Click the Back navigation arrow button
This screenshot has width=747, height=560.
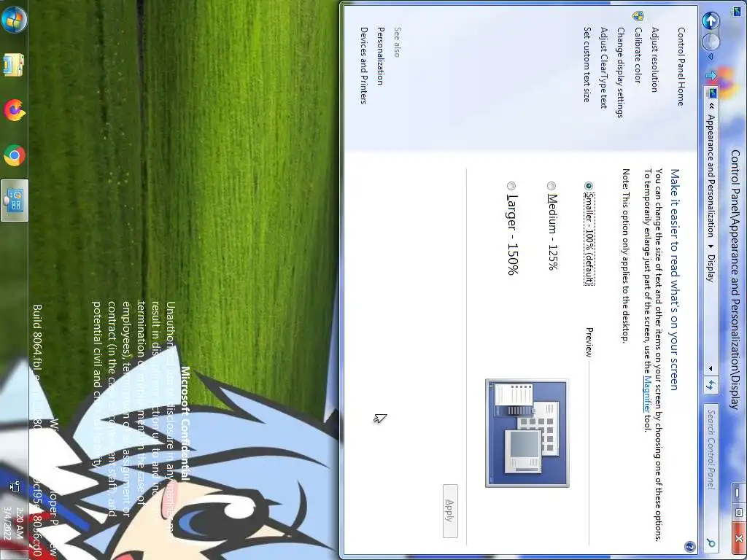711,21
